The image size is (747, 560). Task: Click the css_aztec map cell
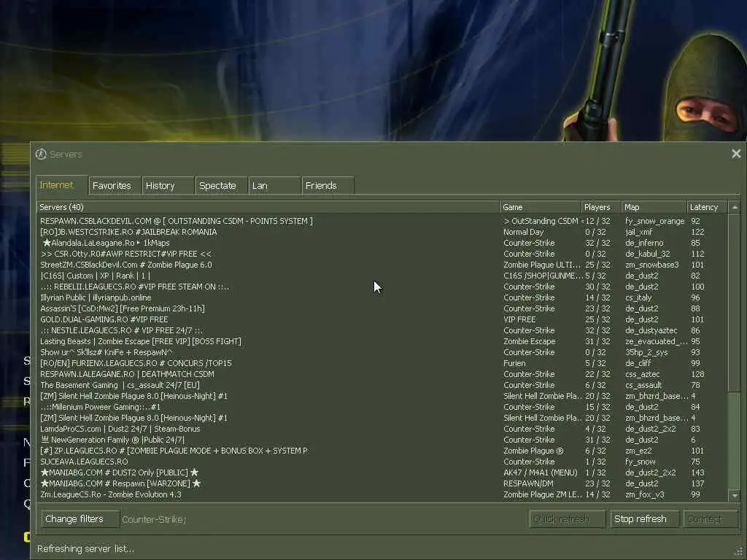643,374
